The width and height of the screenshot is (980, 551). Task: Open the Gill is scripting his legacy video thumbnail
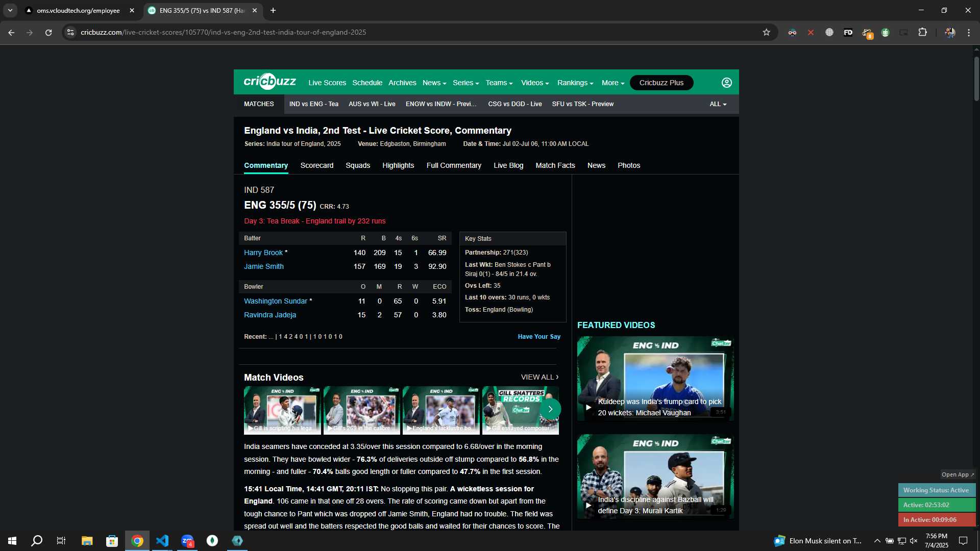pos(282,410)
